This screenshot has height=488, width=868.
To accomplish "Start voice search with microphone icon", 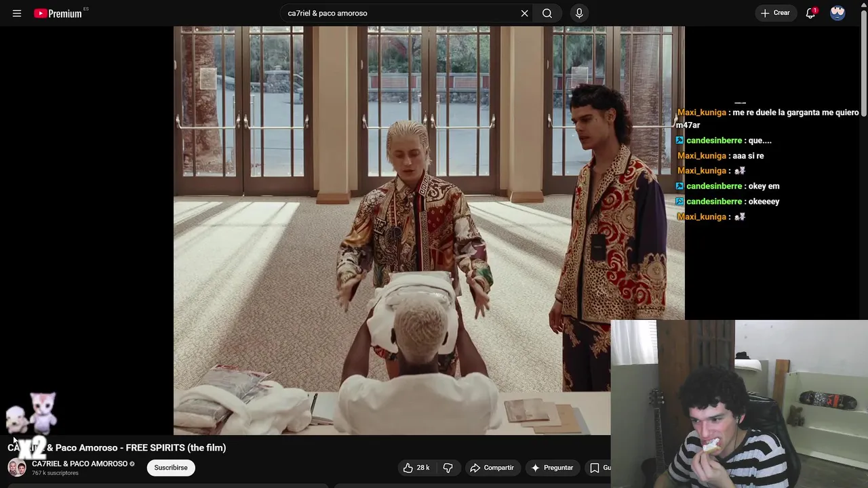I will pyautogui.click(x=579, y=13).
